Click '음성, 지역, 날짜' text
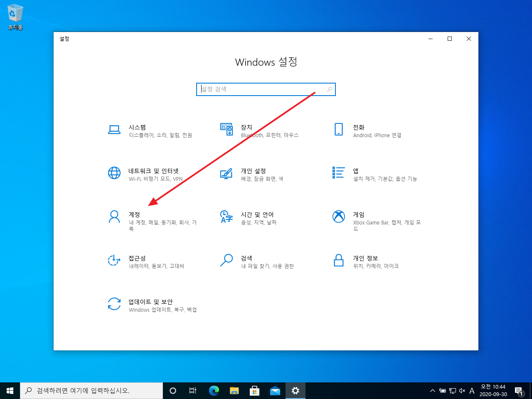The image size is (532, 399). (x=259, y=222)
